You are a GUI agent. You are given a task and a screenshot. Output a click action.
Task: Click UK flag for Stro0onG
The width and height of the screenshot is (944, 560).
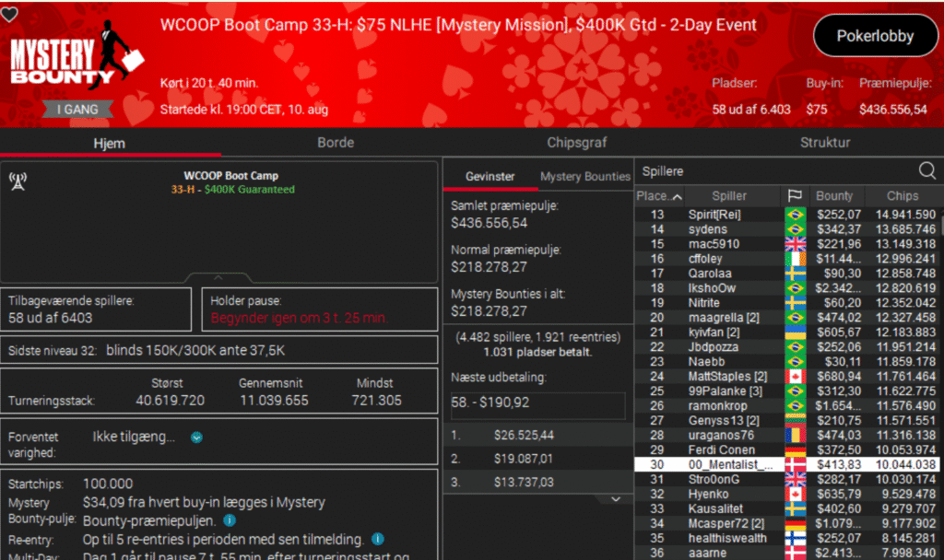[x=796, y=479]
